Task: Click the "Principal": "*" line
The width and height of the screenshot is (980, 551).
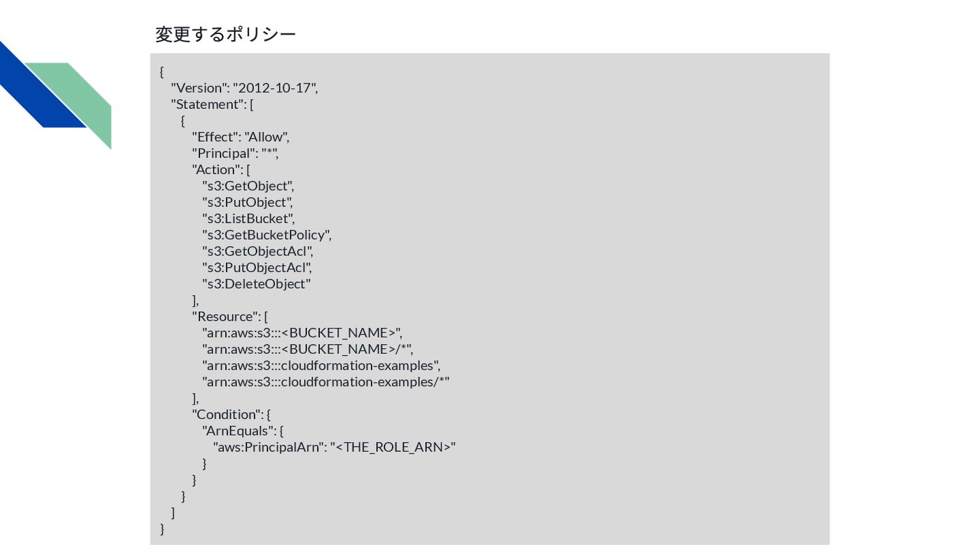Action: pos(235,153)
